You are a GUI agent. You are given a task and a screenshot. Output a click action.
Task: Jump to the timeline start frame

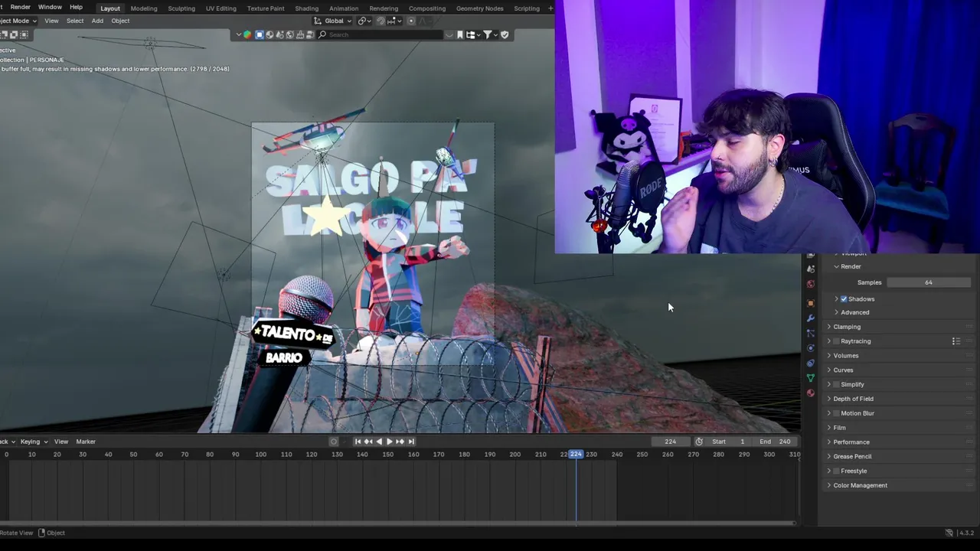pos(358,442)
